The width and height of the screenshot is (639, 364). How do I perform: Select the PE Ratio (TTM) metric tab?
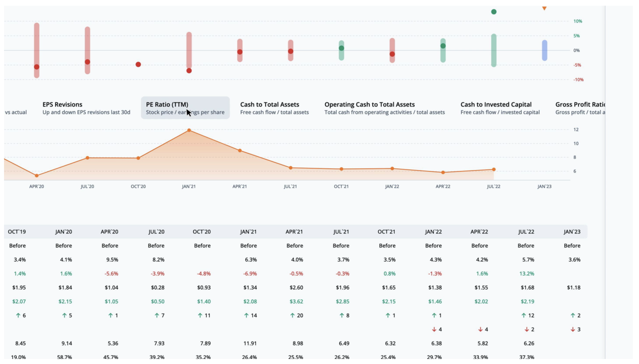185,108
